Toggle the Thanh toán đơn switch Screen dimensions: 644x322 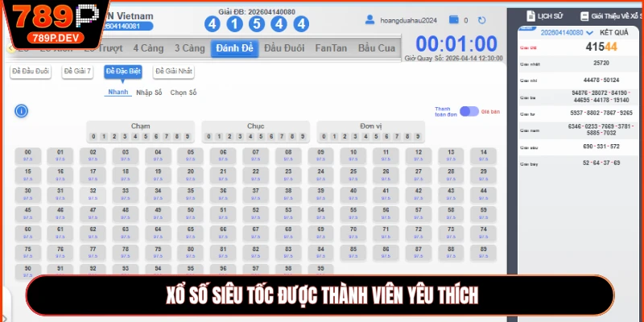click(x=469, y=111)
